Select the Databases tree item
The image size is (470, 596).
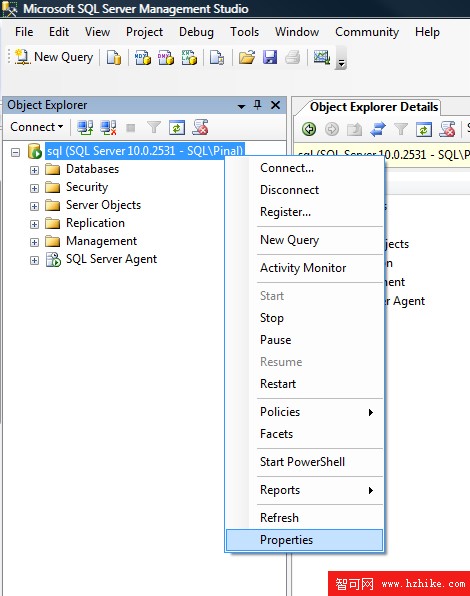pyautogui.click(x=92, y=169)
